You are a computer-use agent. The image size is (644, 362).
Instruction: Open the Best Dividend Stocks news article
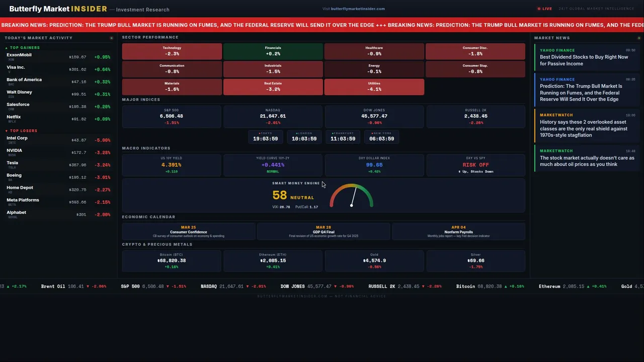coord(586,57)
